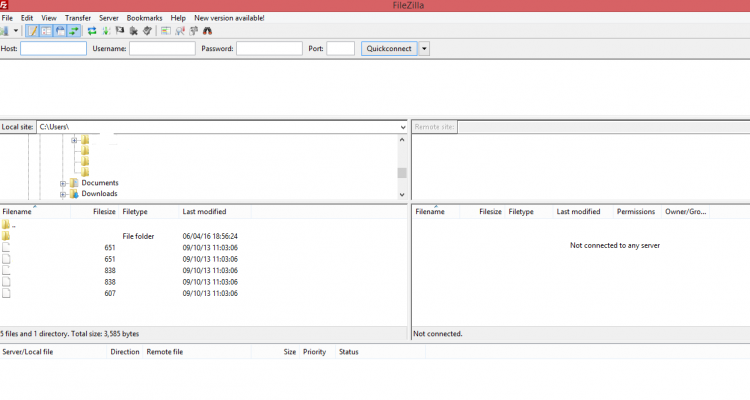
Task: Click the process queue toolbar icon
Action: [106, 31]
